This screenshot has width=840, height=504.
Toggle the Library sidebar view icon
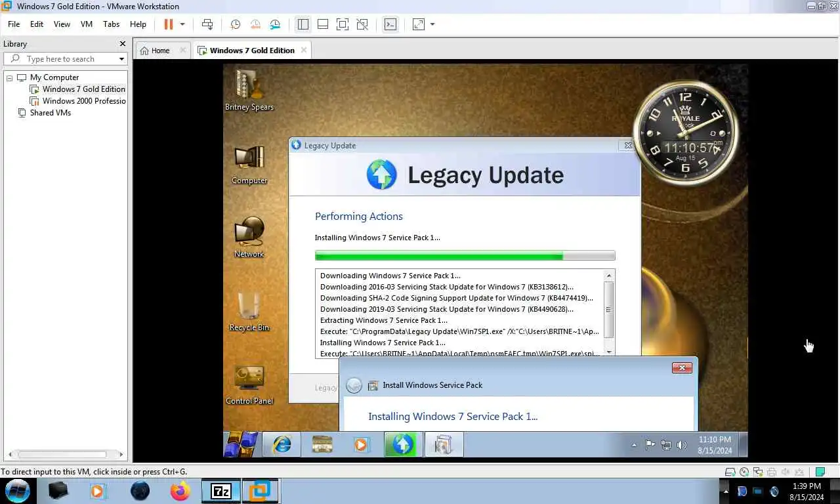[303, 24]
